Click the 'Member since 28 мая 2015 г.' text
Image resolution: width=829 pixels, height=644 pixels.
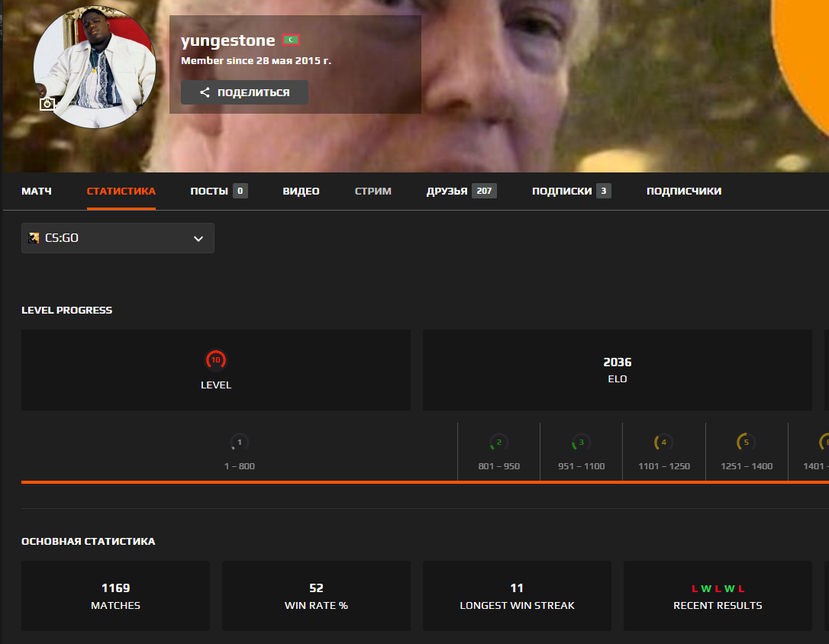tap(256, 61)
